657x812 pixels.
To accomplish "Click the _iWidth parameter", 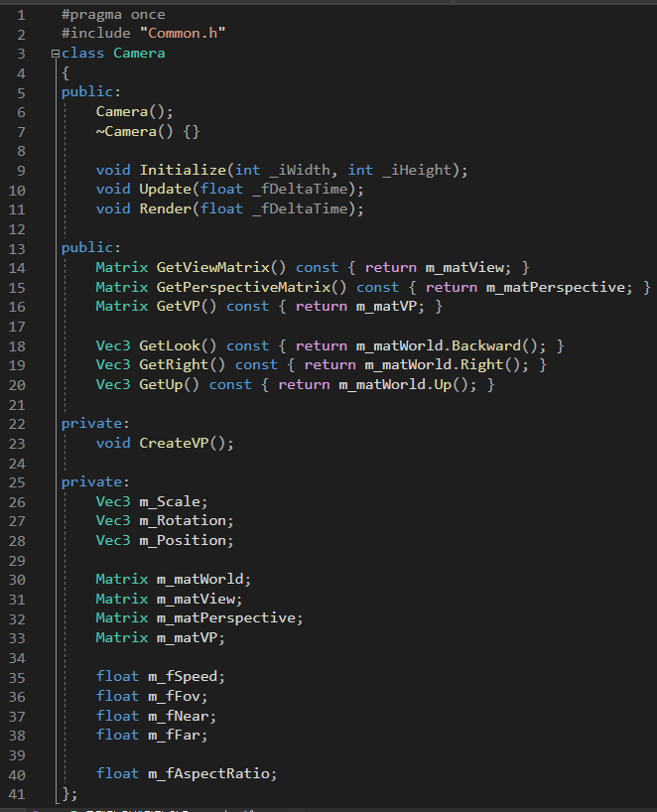I will [300, 171].
